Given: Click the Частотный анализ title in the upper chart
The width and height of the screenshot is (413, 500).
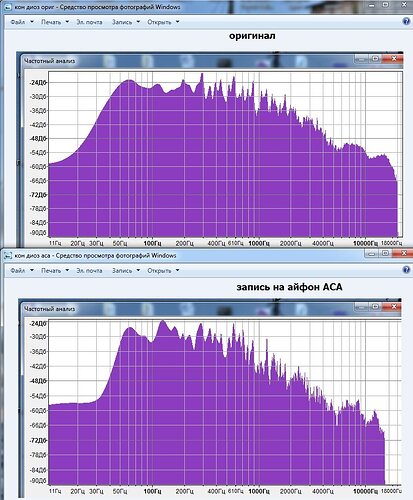Looking at the screenshot, I should pos(50,61).
